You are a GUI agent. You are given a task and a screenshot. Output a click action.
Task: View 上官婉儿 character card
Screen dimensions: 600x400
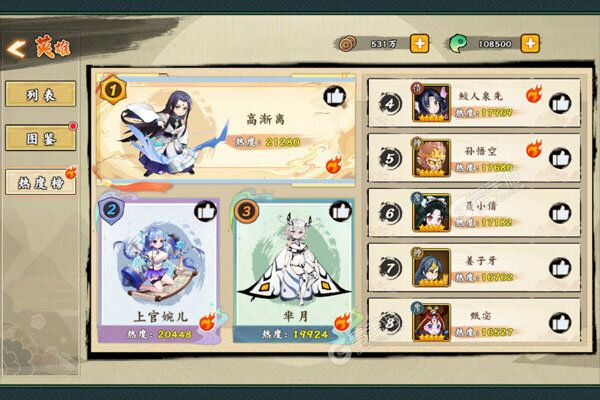(x=158, y=270)
